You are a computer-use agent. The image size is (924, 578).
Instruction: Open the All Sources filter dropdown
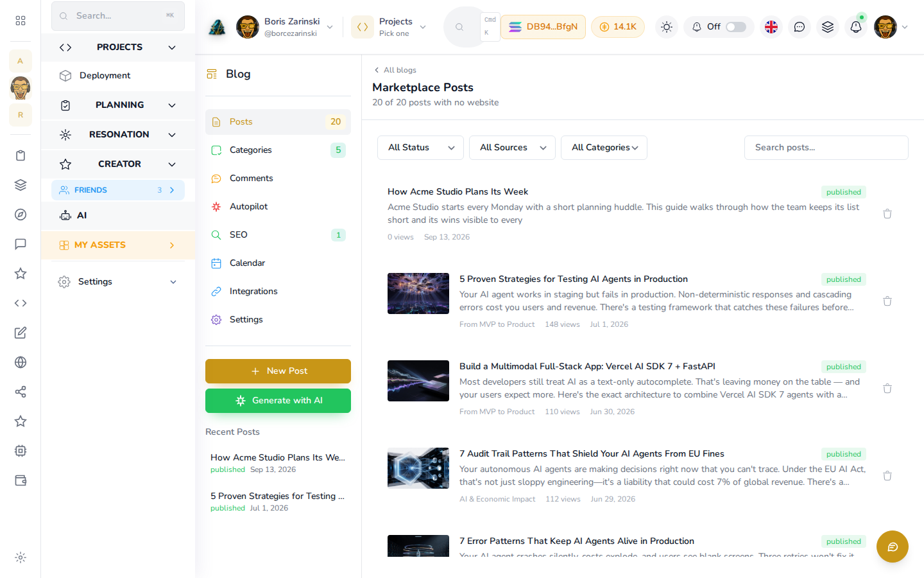512,148
